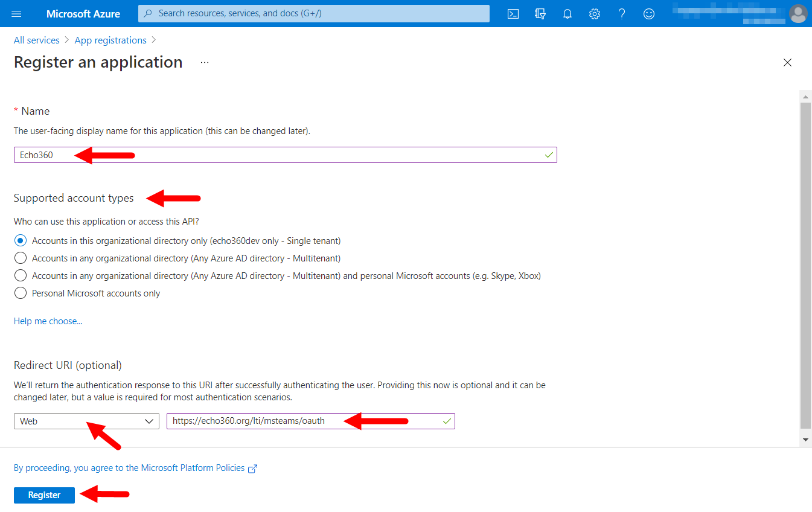Screen dimensions: 812x512
Task: Click the vertical scrollbar thumb
Action: pos(805,265)
